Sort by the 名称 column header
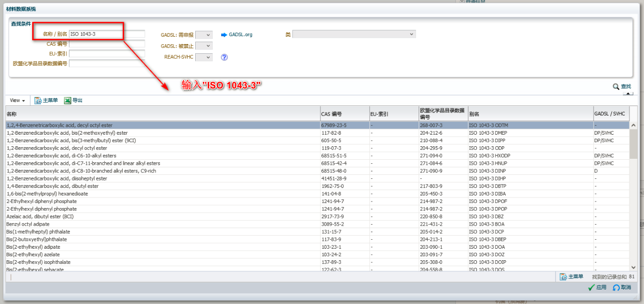This screenshot has width=644, height=304. 163,114
